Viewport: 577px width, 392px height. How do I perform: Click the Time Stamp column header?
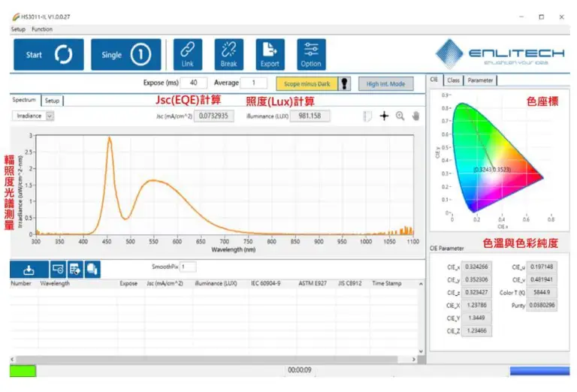(x=387, y=284)
